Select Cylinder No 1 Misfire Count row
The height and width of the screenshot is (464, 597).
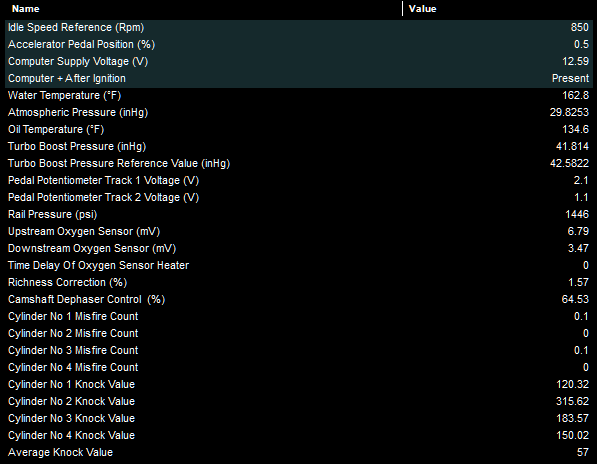click(x=299, y=316)
